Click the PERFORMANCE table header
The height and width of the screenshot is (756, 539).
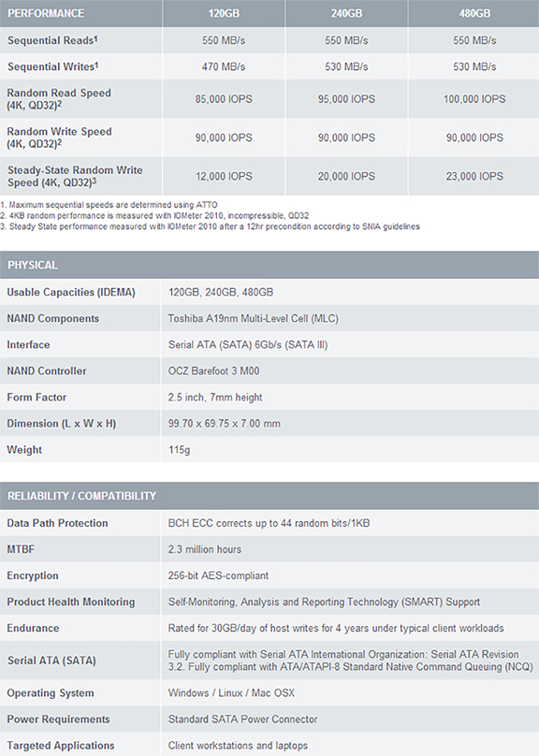point(46,13)
